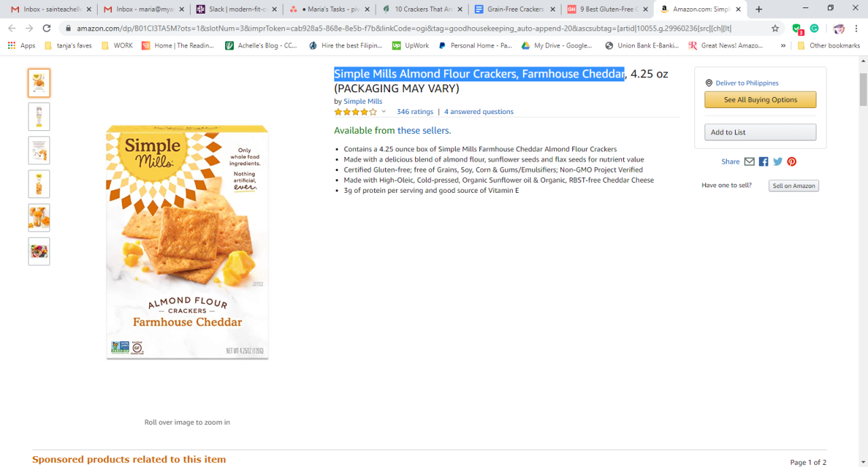868x467 pixels.
Task: Expand star ratings breakdown arrow
Action: [x=383, y=111]
